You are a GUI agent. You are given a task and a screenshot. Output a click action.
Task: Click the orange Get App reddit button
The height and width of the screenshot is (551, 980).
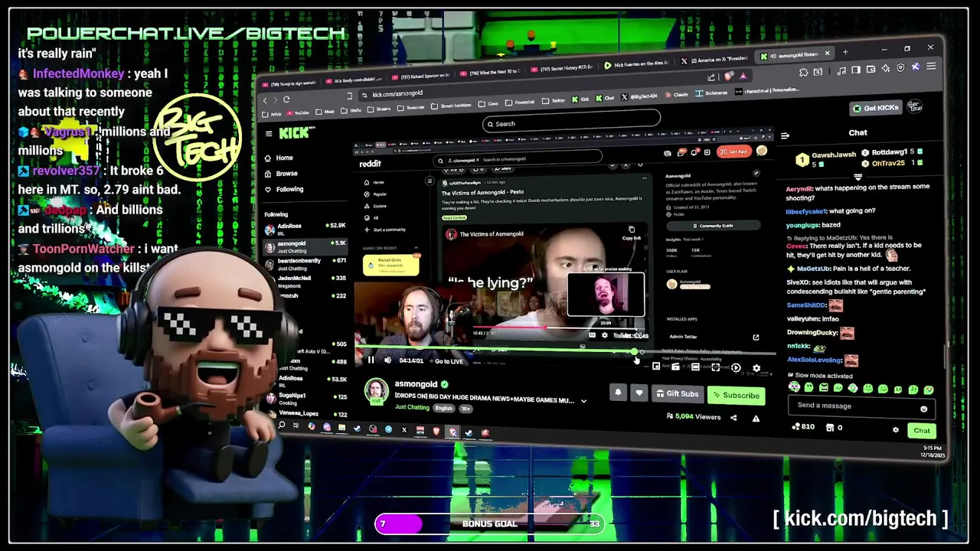[733, 152]
